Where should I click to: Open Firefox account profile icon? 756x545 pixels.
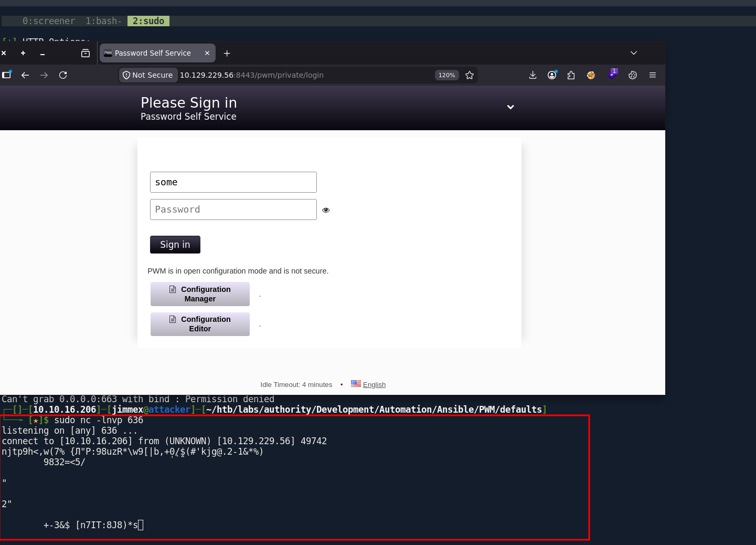552,75
